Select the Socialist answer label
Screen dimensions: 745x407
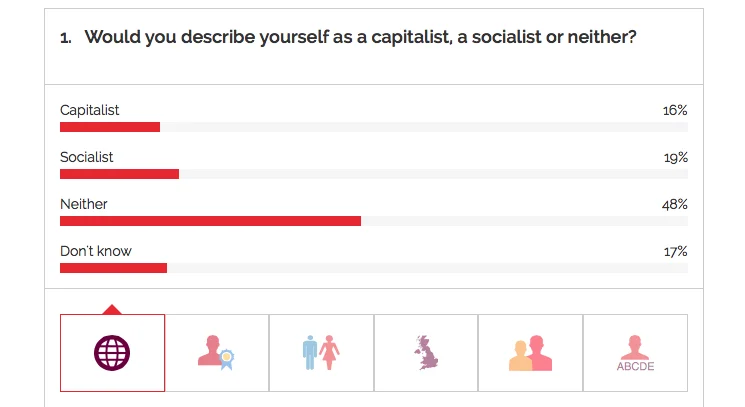click(86, 157)
